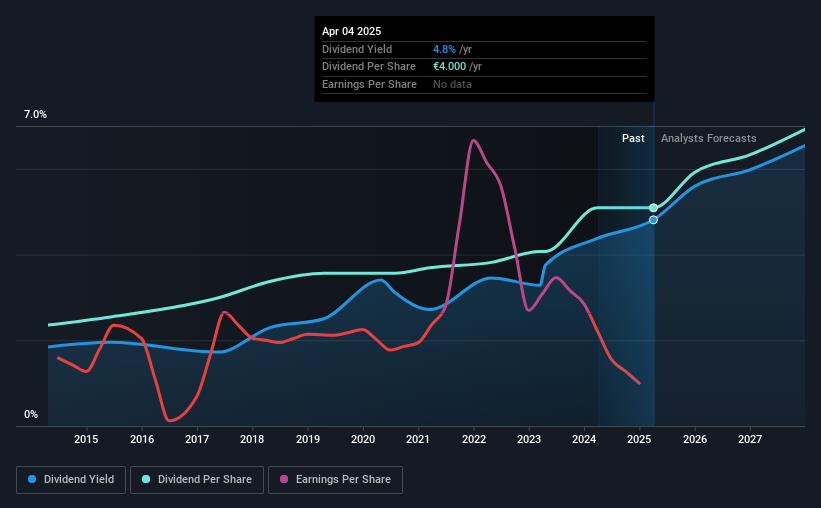The width and height of the screenshot is (821, 508).
Task: Click the Past section label
Action: (x=633, y=138)
